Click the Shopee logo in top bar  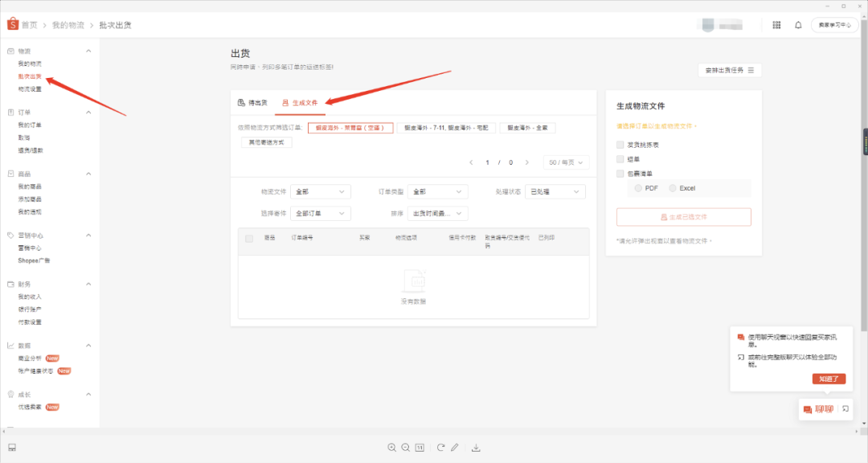[11, 24]
